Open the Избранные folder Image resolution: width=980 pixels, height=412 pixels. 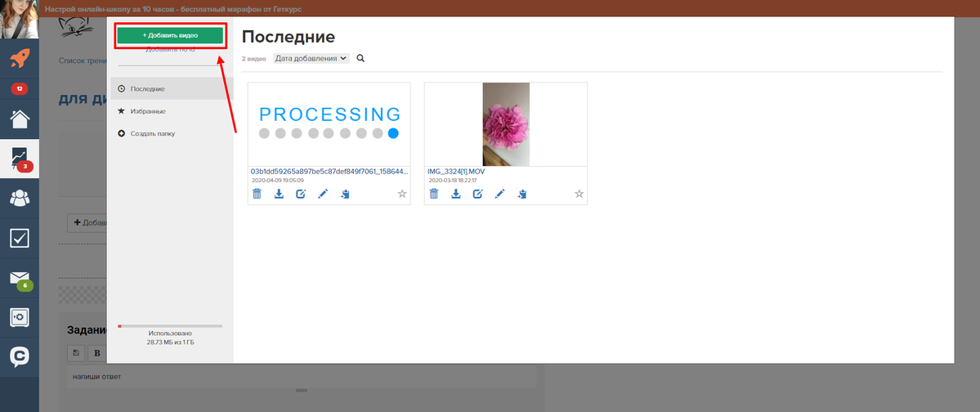[x=148, y=111]
